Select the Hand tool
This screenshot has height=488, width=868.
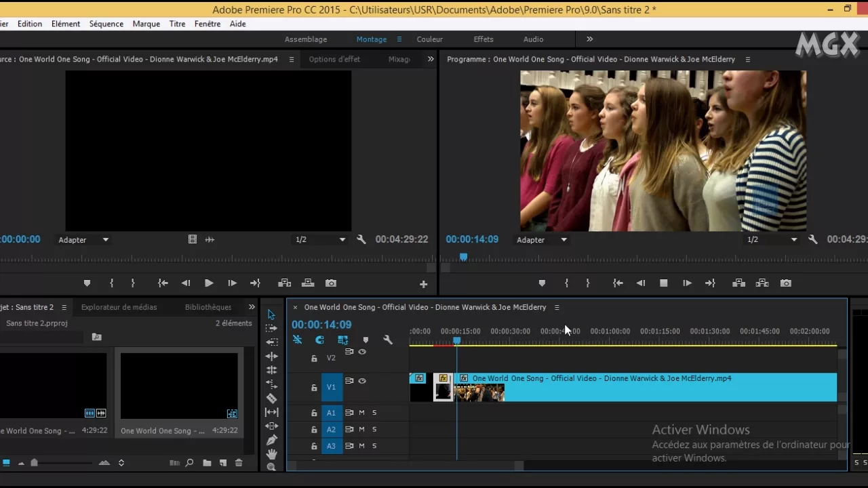click(271, 454)
